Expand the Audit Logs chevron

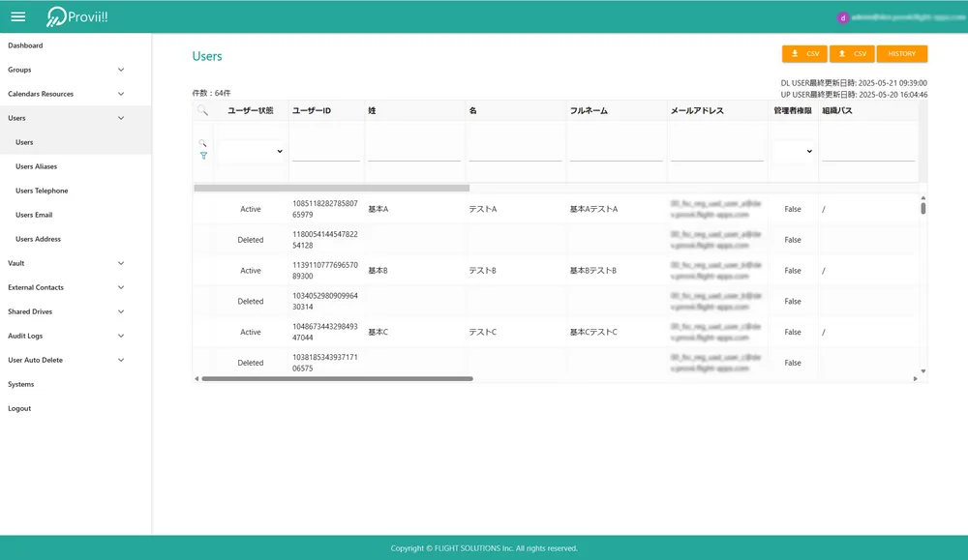point(121,337)
